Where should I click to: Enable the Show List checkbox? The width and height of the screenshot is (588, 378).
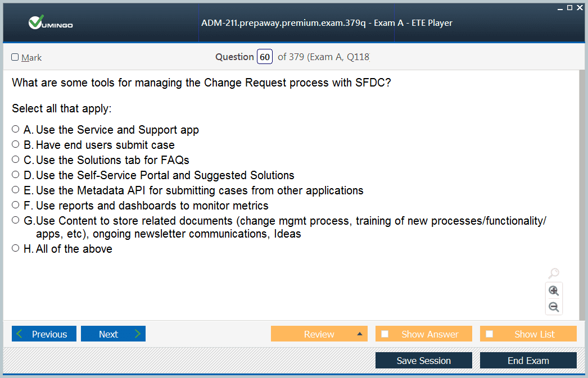pyautogui.click(x=490, y=334)
